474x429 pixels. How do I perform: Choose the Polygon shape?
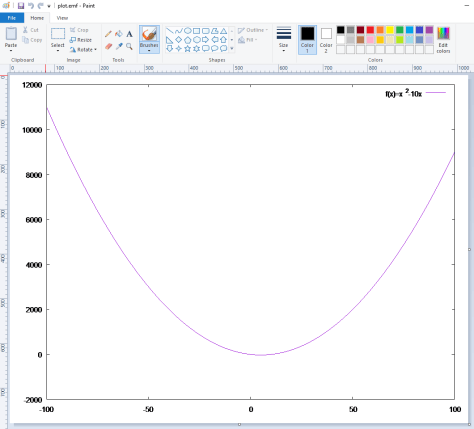tap(215, 31)
